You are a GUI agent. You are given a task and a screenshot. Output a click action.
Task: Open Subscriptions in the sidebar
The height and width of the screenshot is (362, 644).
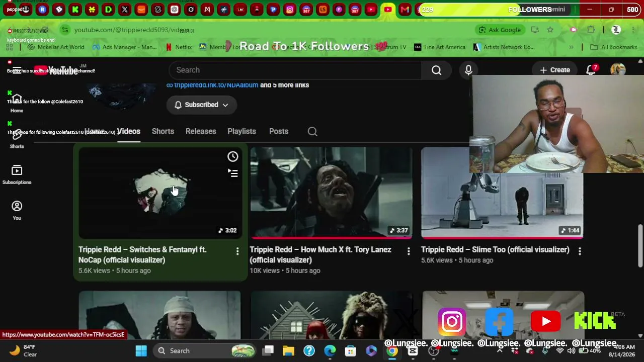tap(17, 175)
